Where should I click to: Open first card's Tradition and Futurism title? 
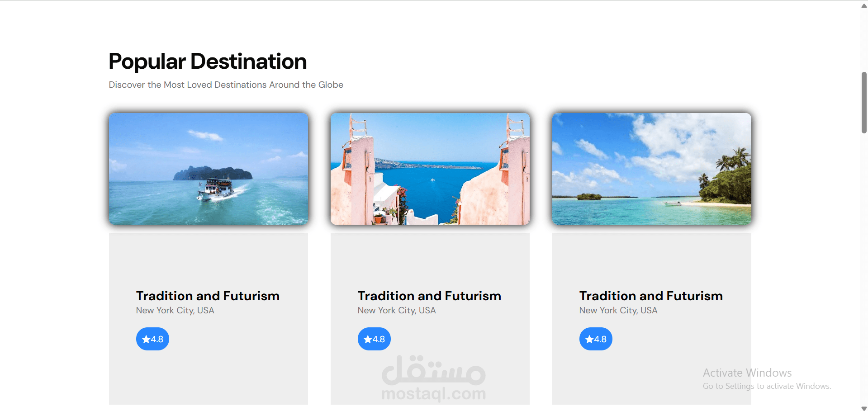point(208,296)
